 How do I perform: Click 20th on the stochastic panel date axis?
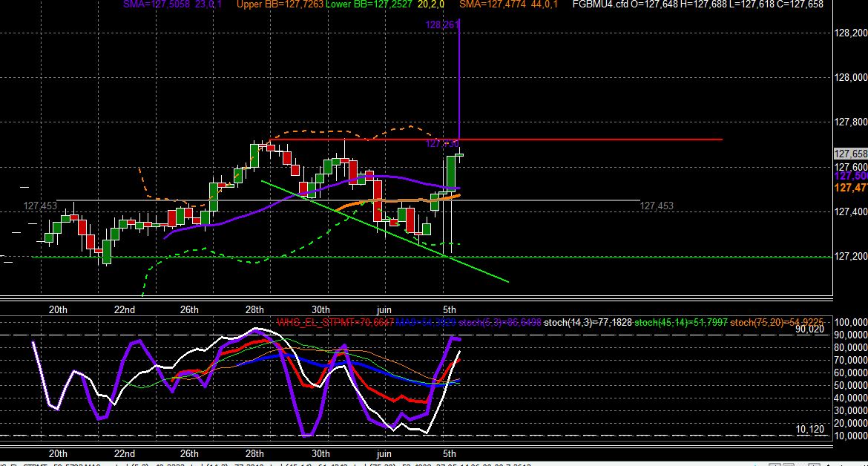[x=58, y=454]
